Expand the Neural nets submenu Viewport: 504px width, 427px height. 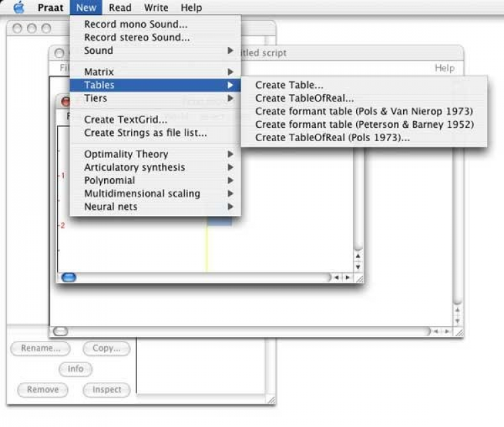(x=155, y=206)
